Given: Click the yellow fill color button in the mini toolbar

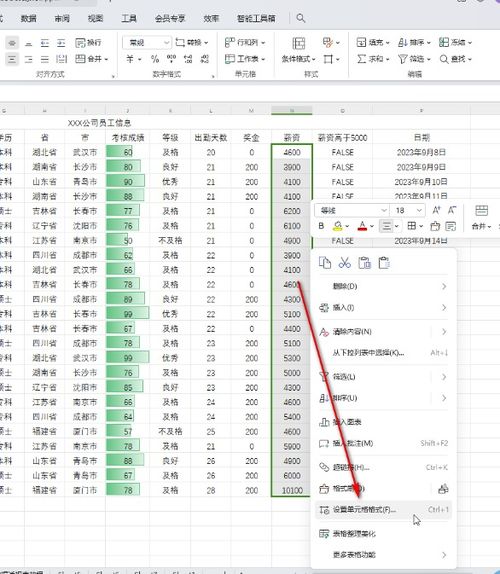Looking at the screenshot, I should (x=337, y=226).
